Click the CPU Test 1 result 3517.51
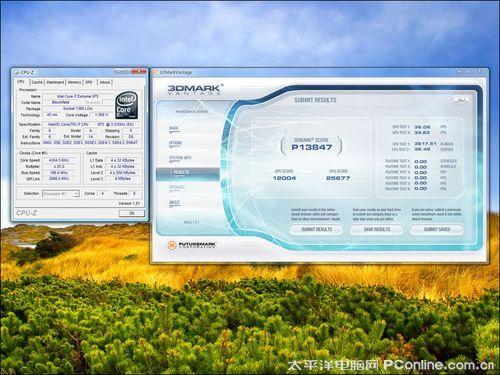 425,144
